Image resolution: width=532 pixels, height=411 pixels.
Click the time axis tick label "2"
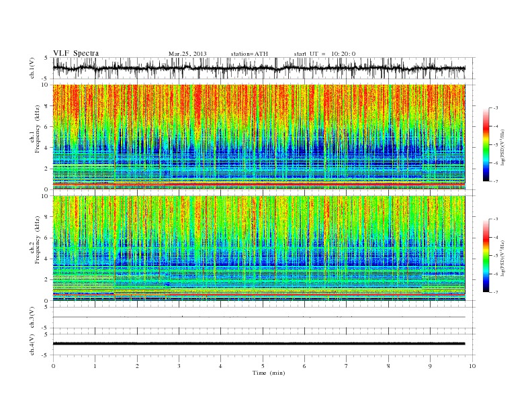point(137,366)
